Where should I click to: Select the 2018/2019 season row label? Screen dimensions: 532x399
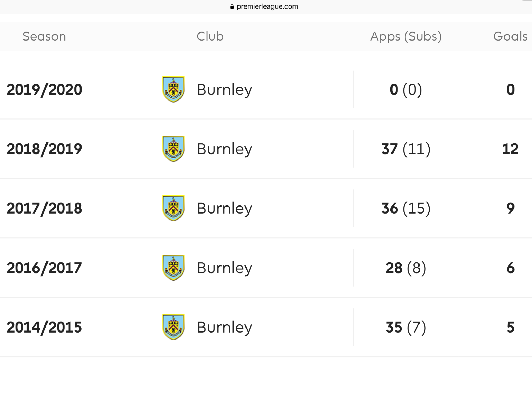(x=44, y=149)
